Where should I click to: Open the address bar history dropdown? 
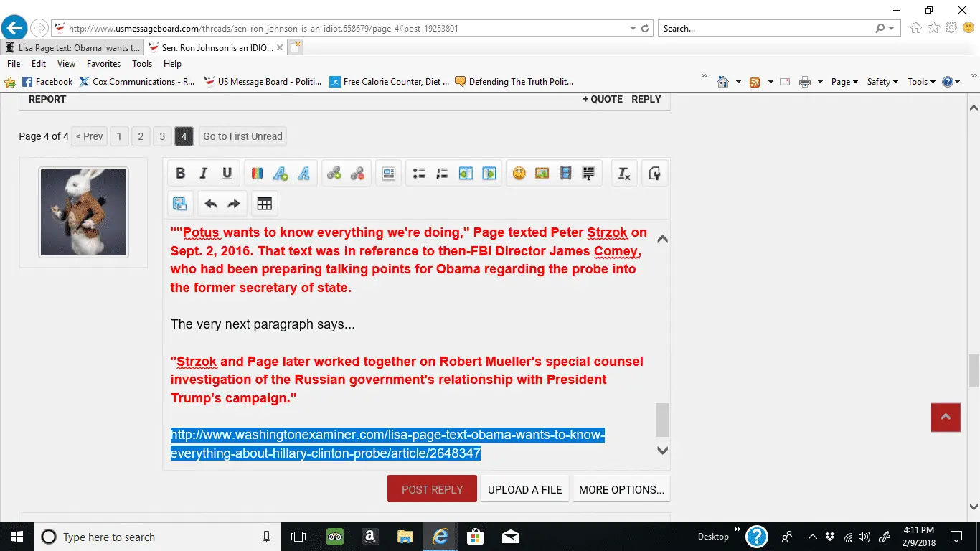(x=633, y=29)
